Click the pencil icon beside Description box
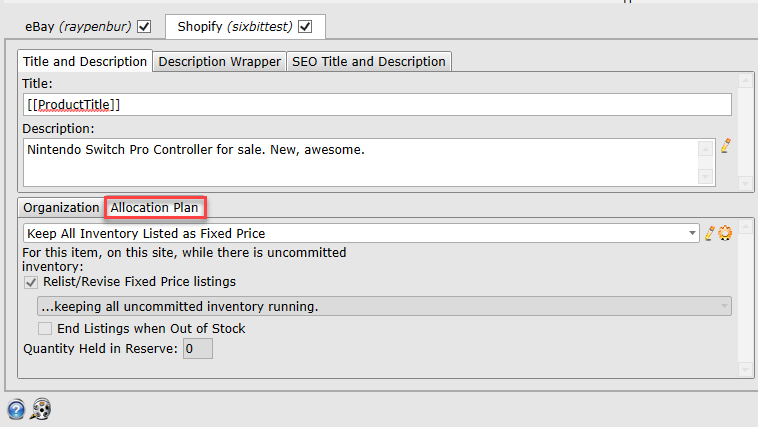758x427 pixels. coord(726,146)
